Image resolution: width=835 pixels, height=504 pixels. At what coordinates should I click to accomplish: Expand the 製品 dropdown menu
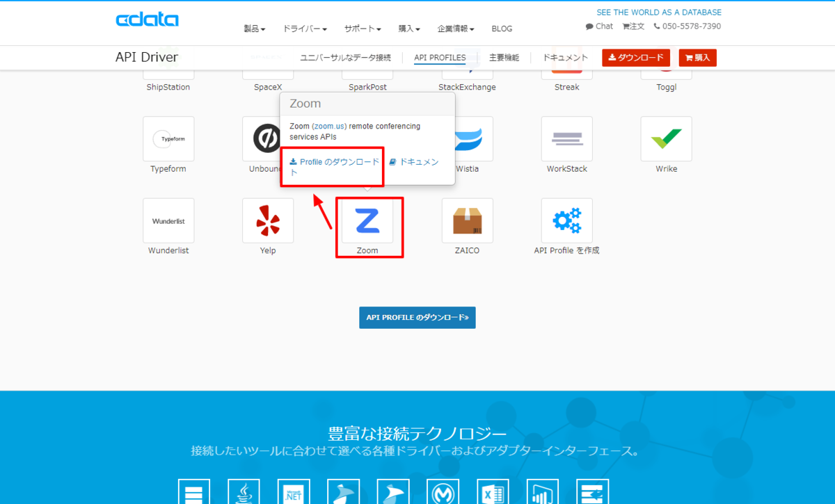point(255,29)
